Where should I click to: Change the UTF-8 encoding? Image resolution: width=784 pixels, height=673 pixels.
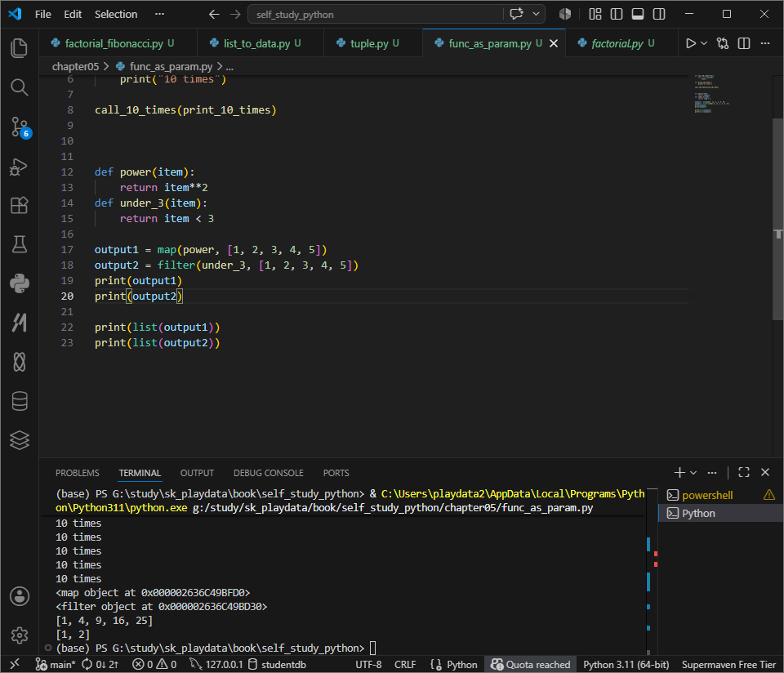tap(368, 664)
